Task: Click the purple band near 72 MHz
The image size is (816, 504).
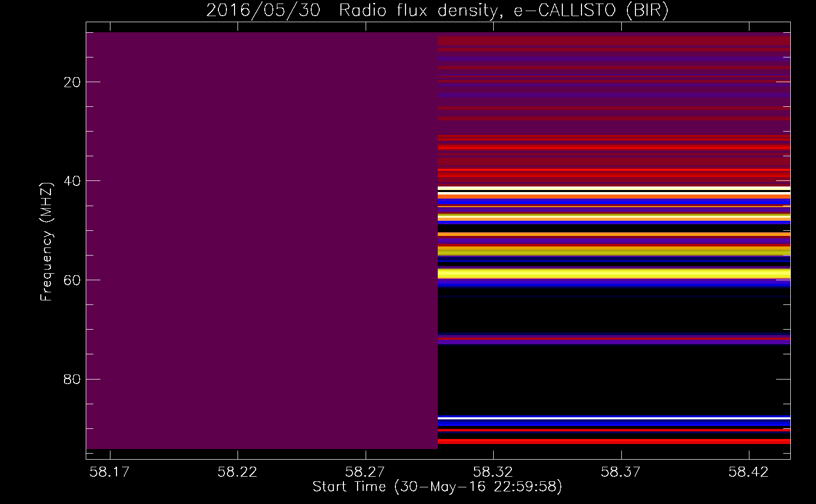Action: (614, 341)
